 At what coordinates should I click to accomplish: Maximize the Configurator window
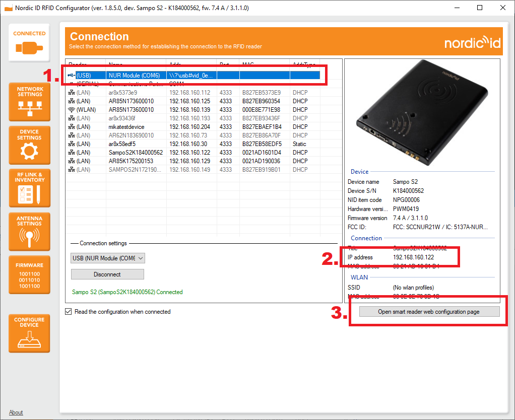(x=480, y=8)
